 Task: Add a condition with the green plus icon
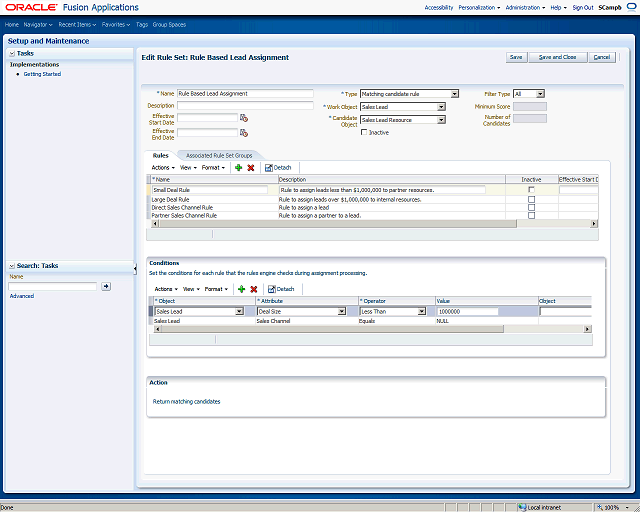[x=242, y=289]
